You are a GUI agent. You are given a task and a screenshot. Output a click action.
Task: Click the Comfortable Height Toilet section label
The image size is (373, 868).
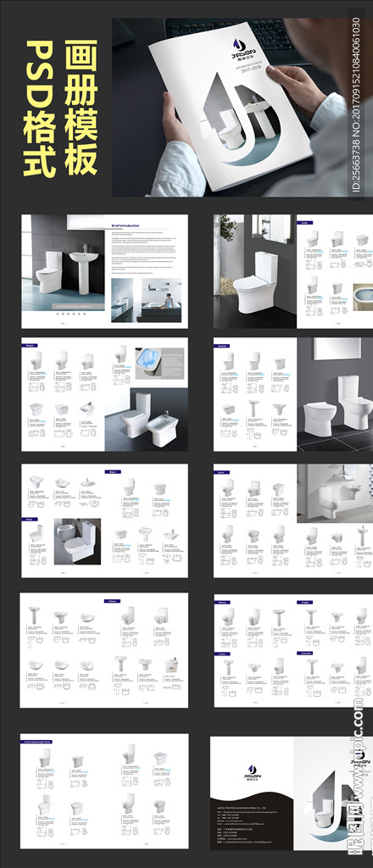coord(37,741)
